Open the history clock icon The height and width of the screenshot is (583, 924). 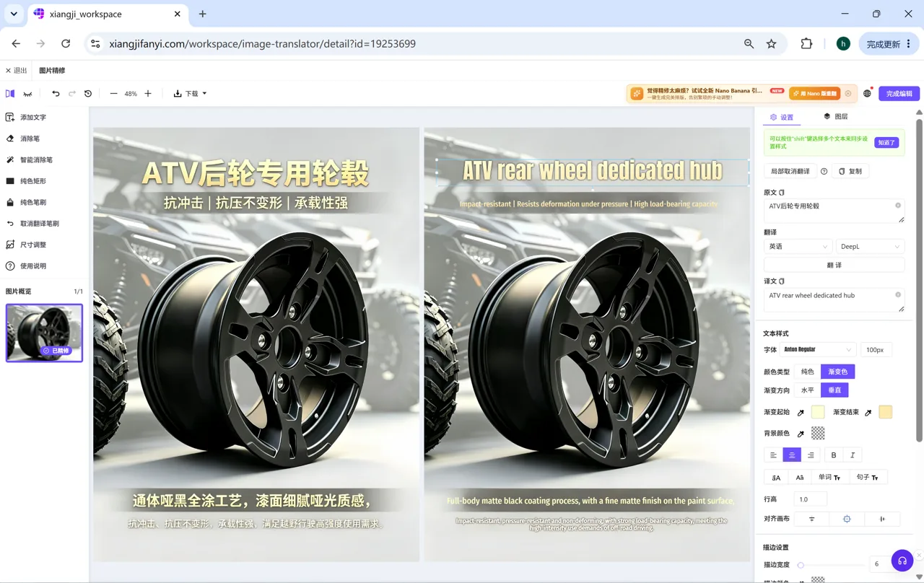(88, 94)
